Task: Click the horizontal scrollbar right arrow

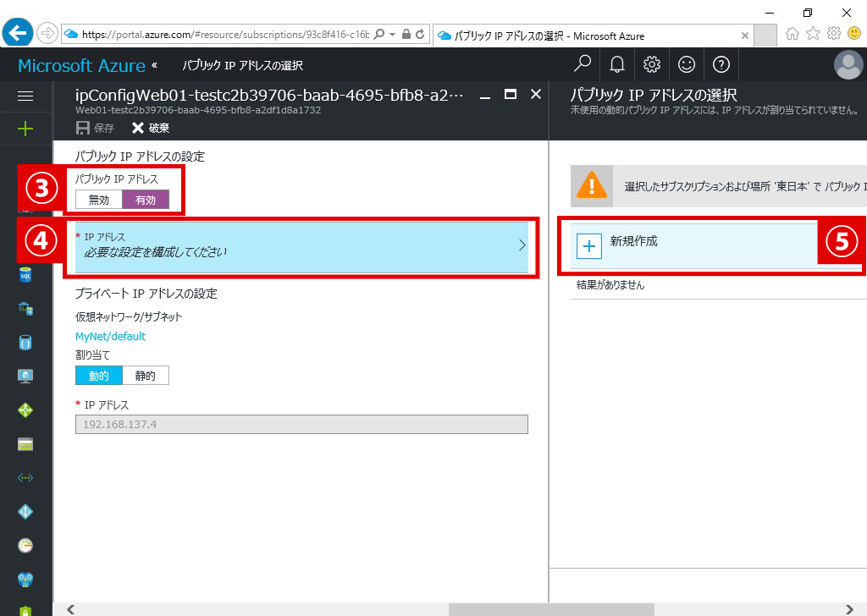Action: coord(850,609)
